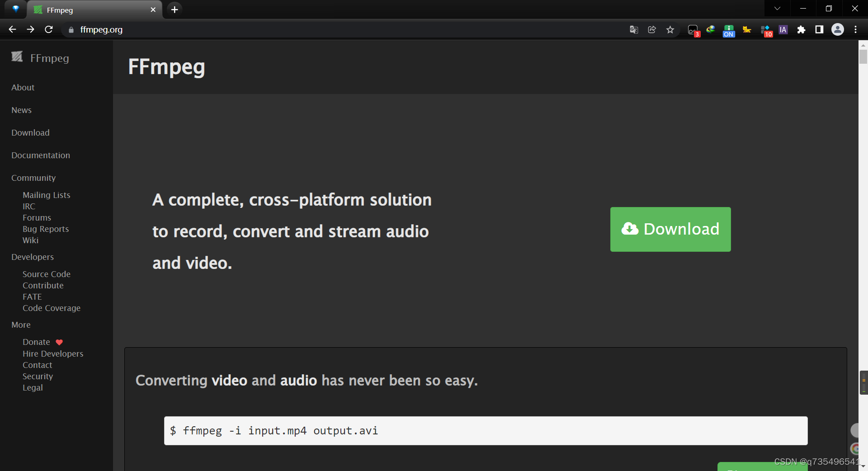Open the Code Coverage link

point(52,308)
